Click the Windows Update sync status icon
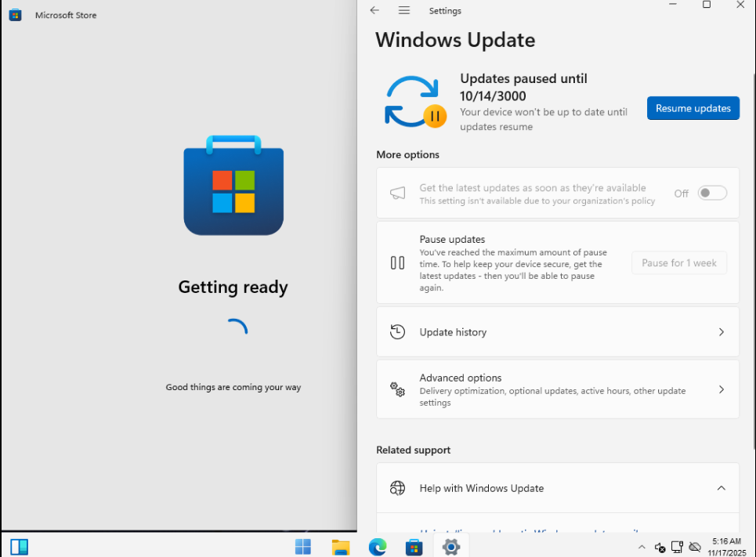756x557 pixels. click(416, 102)
